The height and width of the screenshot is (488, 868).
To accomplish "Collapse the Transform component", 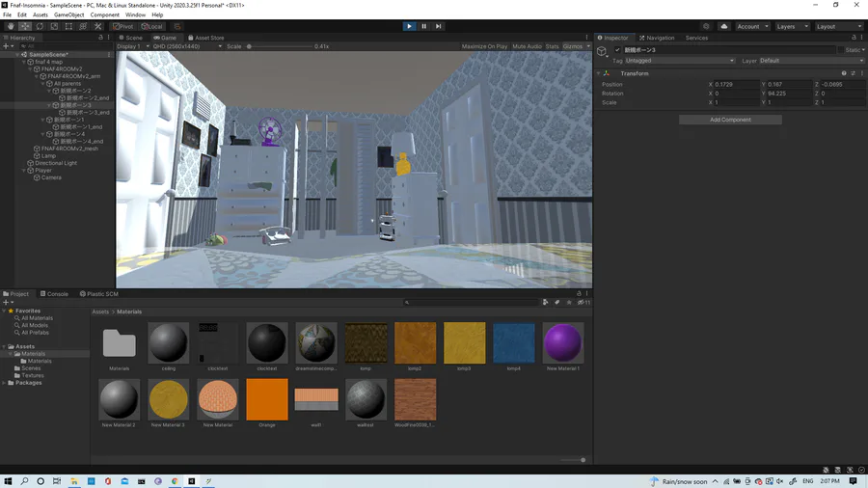I will (x=598, y=73).
